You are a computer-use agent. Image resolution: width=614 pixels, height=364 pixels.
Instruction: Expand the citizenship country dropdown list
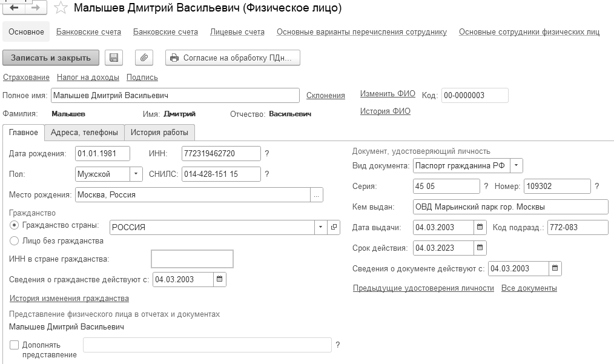pyautogui.click(x=321, y=227)
